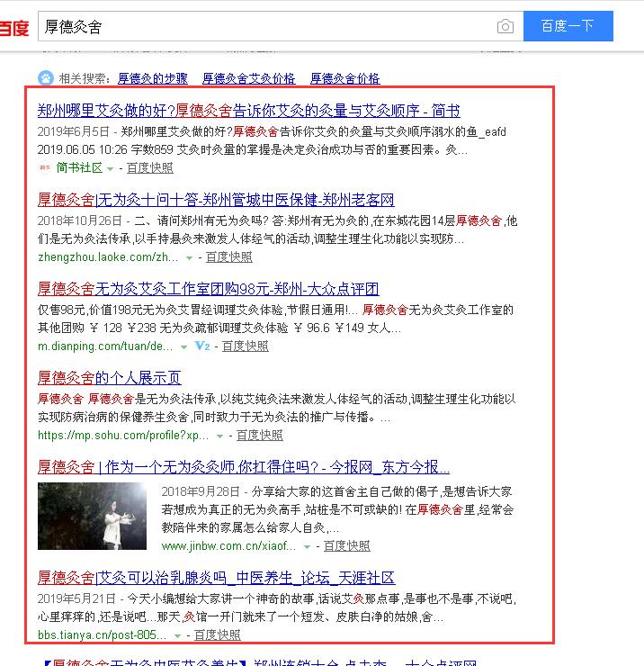Open related search 厚德灸舍价格

pyautogui.click(x=345, y=78)
